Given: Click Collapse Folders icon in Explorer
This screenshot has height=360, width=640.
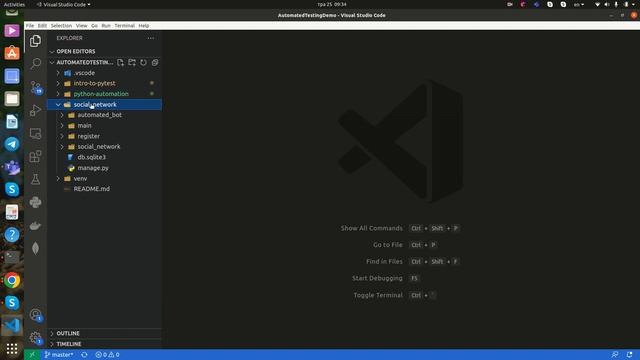Looking at the screenshot, I should click(155, 62).
